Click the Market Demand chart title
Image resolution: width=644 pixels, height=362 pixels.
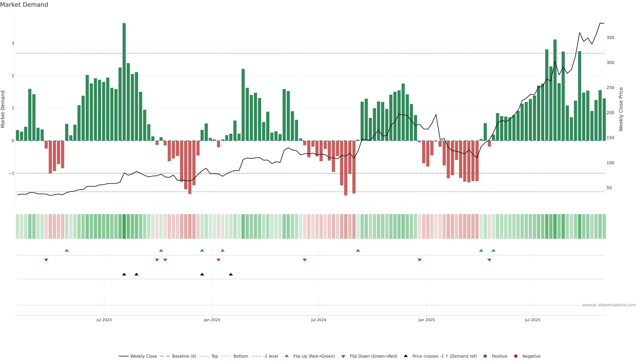click(24, 5)
